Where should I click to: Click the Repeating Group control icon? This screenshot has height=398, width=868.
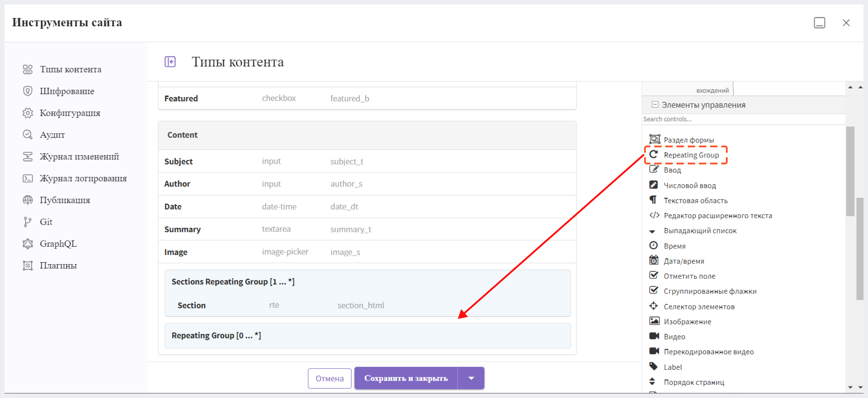point(654,155)
